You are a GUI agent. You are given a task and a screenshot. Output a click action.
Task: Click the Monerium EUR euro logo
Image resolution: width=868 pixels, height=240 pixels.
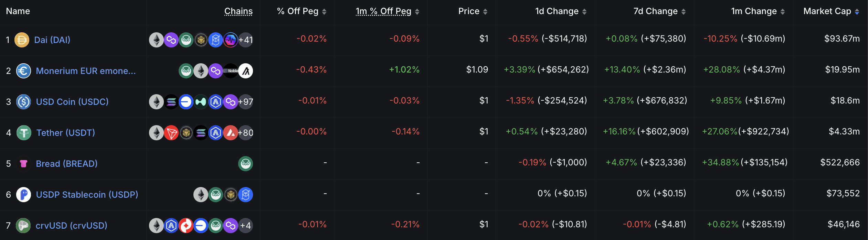click(x=23, y=71)
